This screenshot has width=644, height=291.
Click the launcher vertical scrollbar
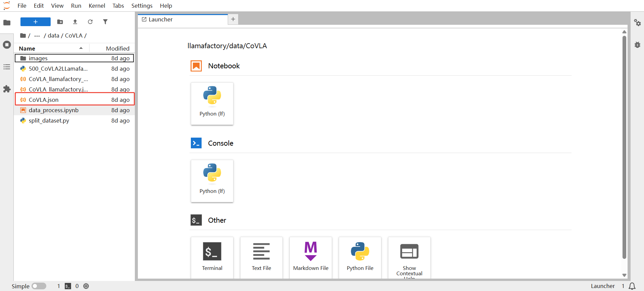[624, 147]
